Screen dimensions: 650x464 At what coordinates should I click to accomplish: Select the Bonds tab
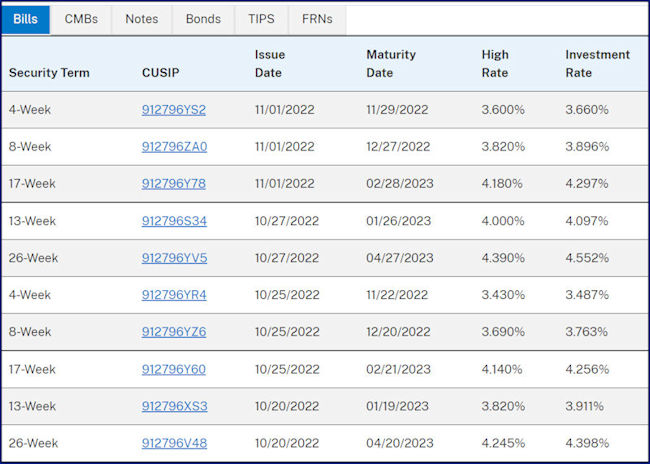[x=203, y=19]
